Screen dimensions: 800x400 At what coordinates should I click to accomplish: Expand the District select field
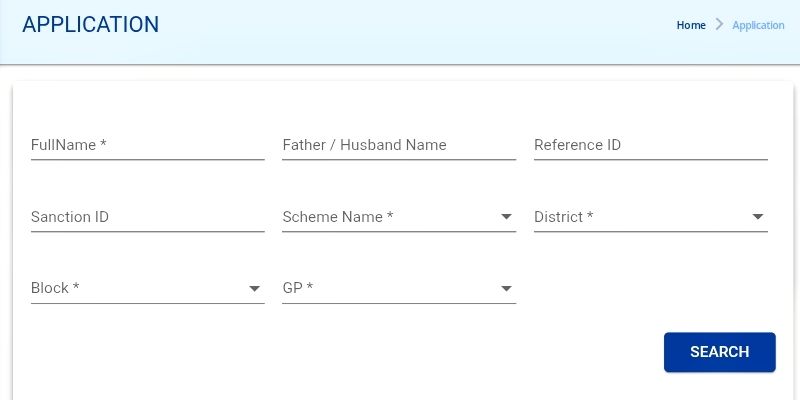640,217
